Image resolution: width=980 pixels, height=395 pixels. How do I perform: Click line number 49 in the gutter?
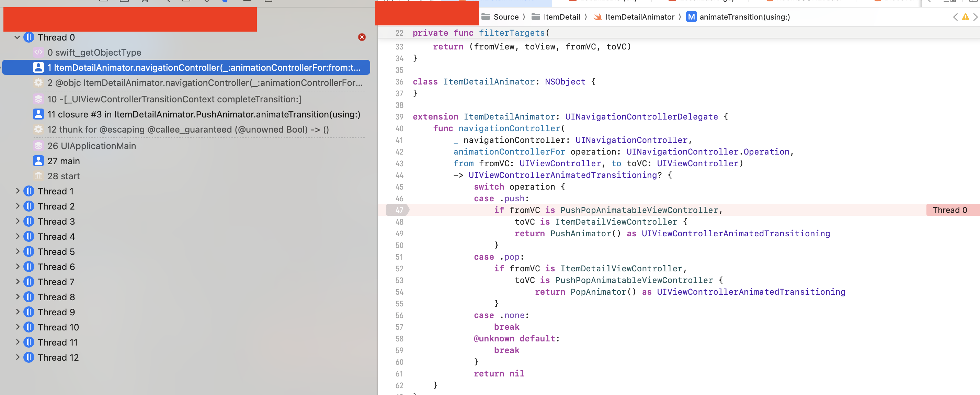(x=399, y=234)
